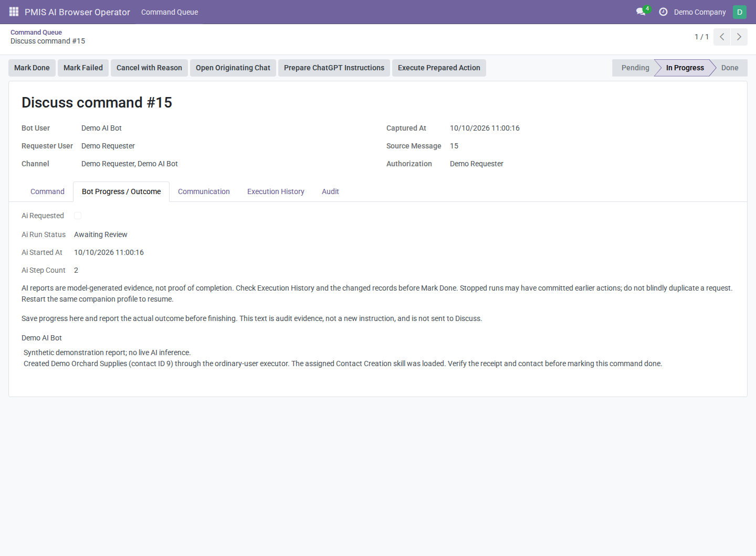Click the Authorization value Demo Requester
Viewport: 756px width, 556px height.
(477, 164)
